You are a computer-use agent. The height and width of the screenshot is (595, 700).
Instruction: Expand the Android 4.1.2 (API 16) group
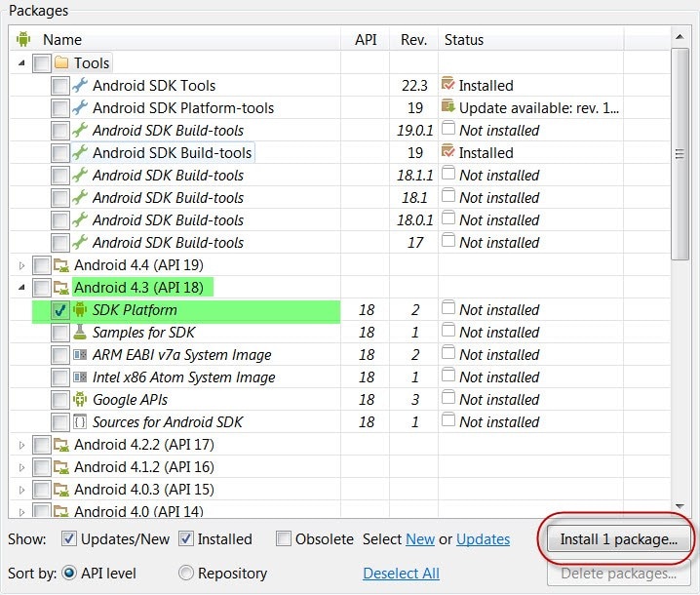(21, 467)
